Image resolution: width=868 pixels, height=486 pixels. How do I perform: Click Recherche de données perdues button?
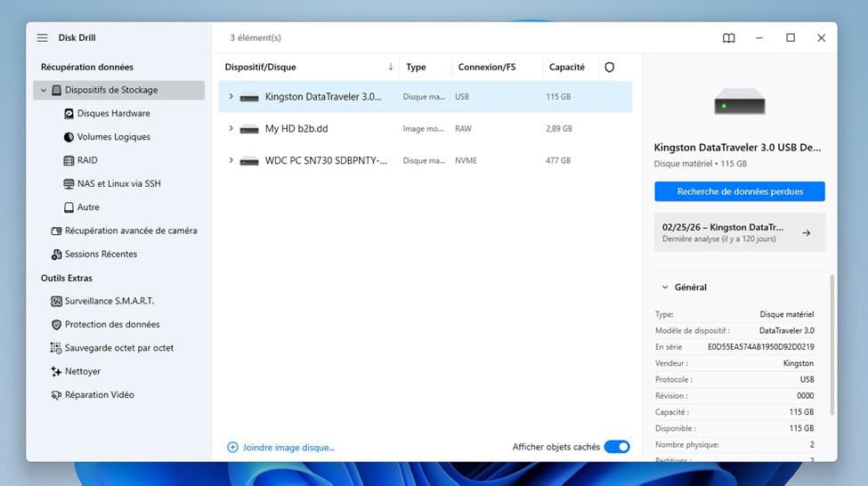click(x=740, y=191)
